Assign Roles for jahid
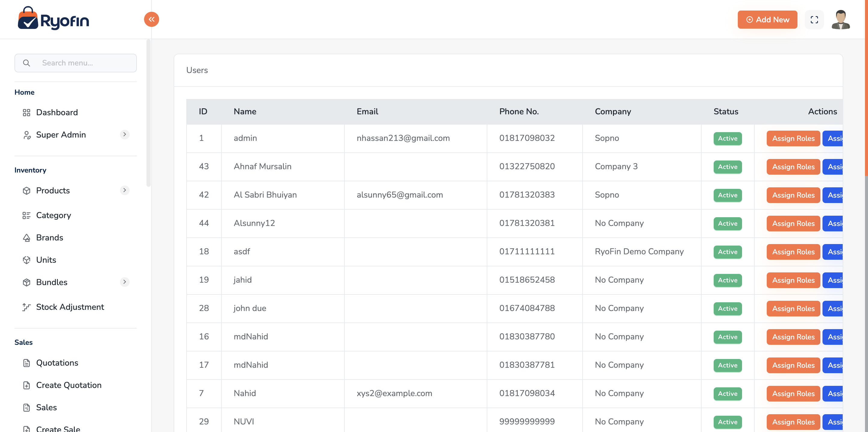Image resolution: width=868 pixels, height=432 pixels. 793,280
